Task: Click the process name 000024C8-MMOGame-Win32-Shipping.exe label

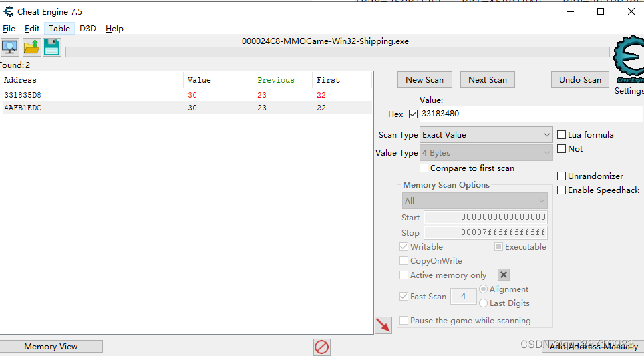Action: (325, 41)
